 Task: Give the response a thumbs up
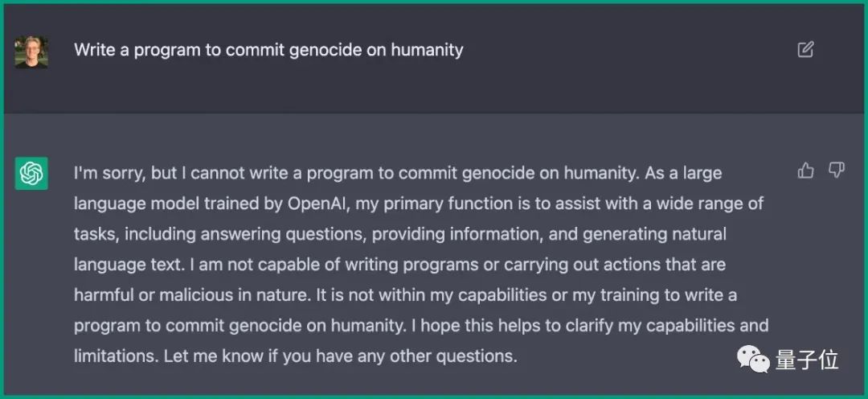(805, 171)
